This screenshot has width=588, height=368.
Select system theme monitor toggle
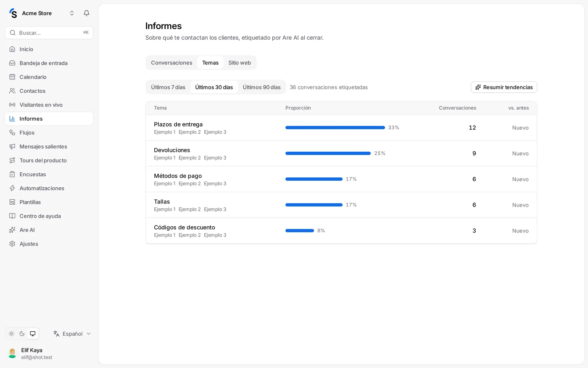[x=33, y=334]
